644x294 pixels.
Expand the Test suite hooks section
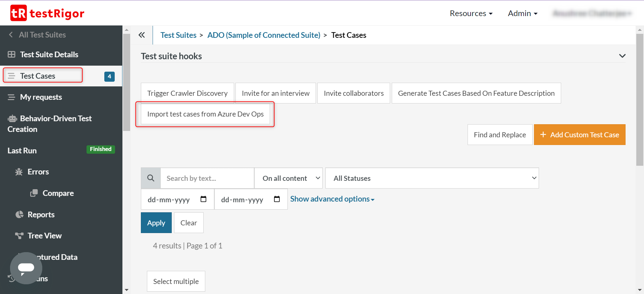pos(622,56)
